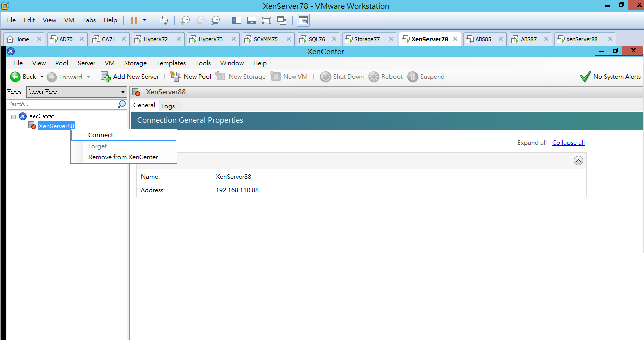
Task: Click the Expand all link
Action: point(532,143)
